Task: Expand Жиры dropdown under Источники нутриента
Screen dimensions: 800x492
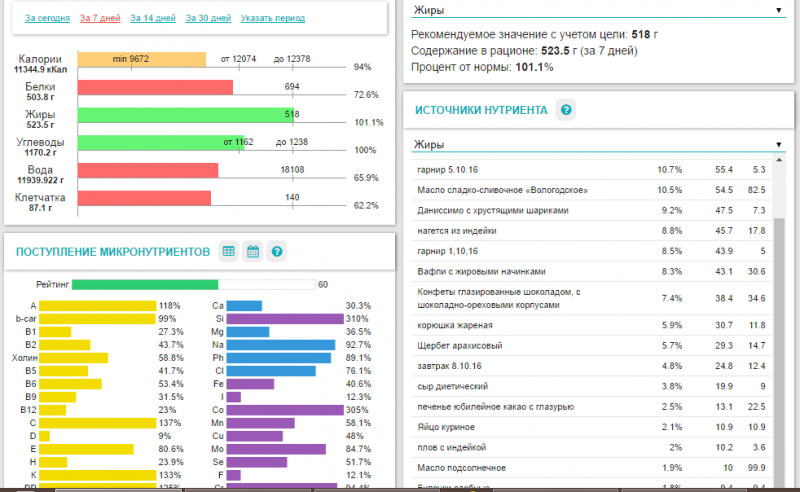Action: coord(598,145)
